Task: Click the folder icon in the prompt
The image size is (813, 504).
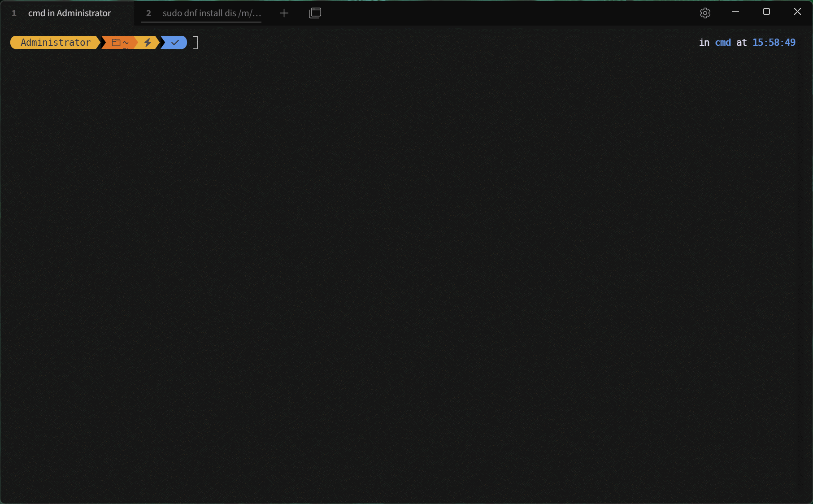Action: 116,43
